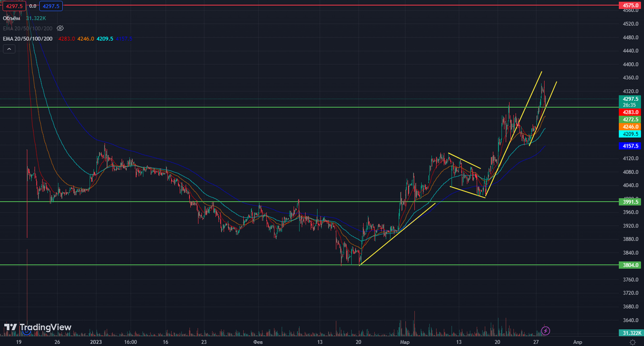644x346 pixels.
Task: Click the red EMA value 4283.0 in legend
Action: click(x=65, y=39)
